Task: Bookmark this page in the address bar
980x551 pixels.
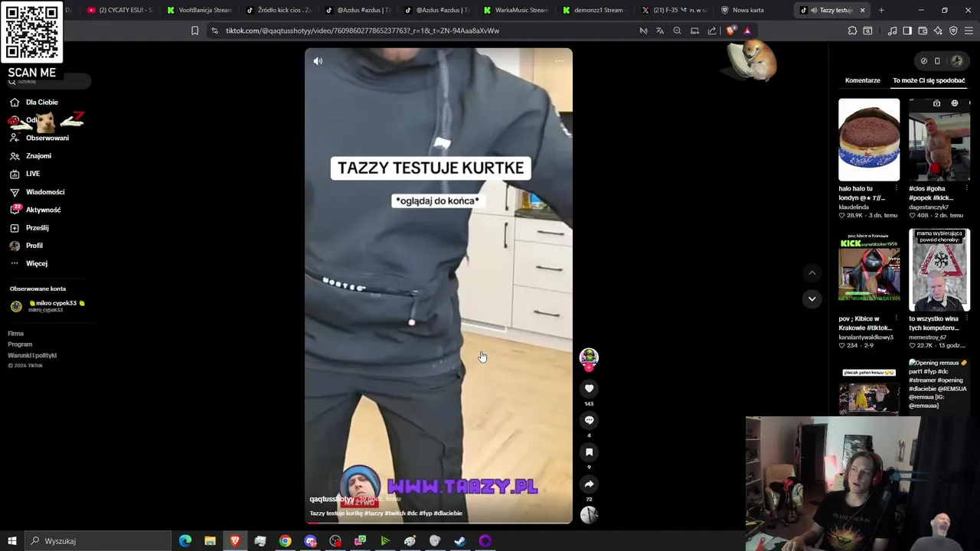Action: (194, 31)
